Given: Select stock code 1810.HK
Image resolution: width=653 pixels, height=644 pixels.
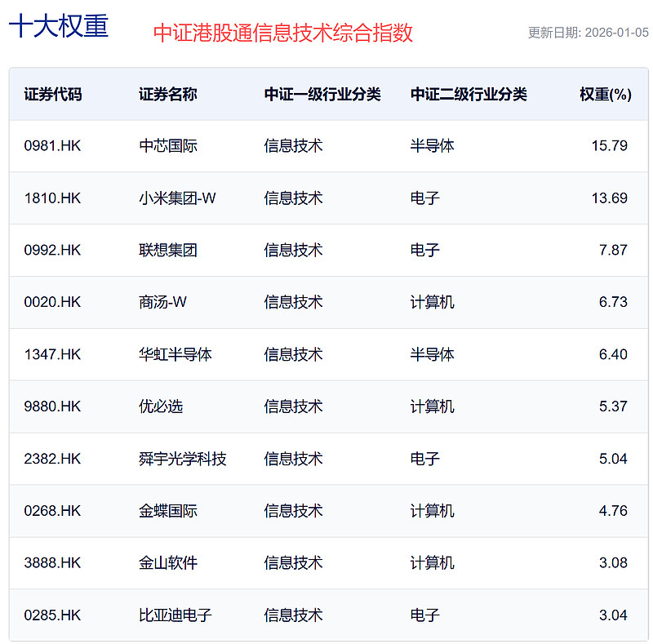Looking at the screenshot, I should click(52, 198).
